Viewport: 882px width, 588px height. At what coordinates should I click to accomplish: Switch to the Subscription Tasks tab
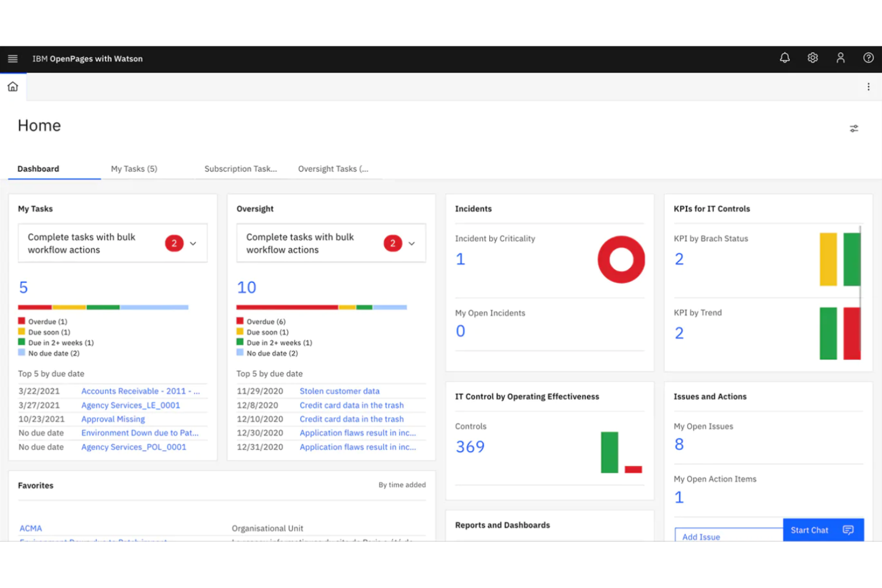click(240, 169)
